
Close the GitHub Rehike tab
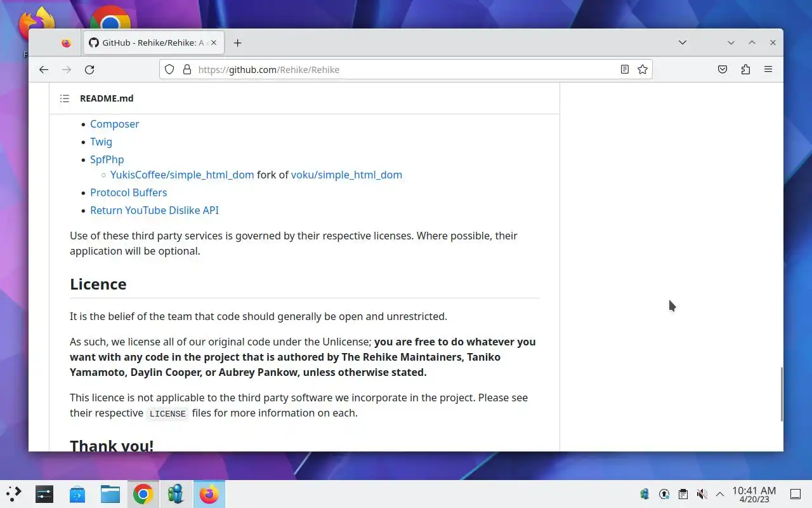pos(214,43)
